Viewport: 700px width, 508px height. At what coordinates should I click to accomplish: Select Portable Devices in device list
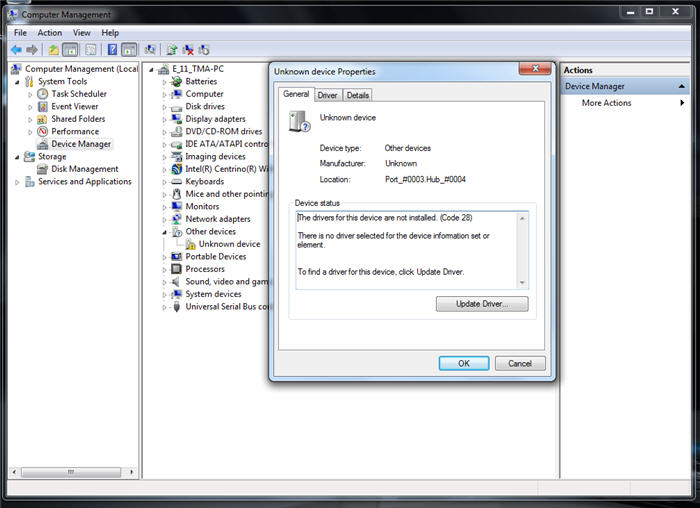click(216, 256)
